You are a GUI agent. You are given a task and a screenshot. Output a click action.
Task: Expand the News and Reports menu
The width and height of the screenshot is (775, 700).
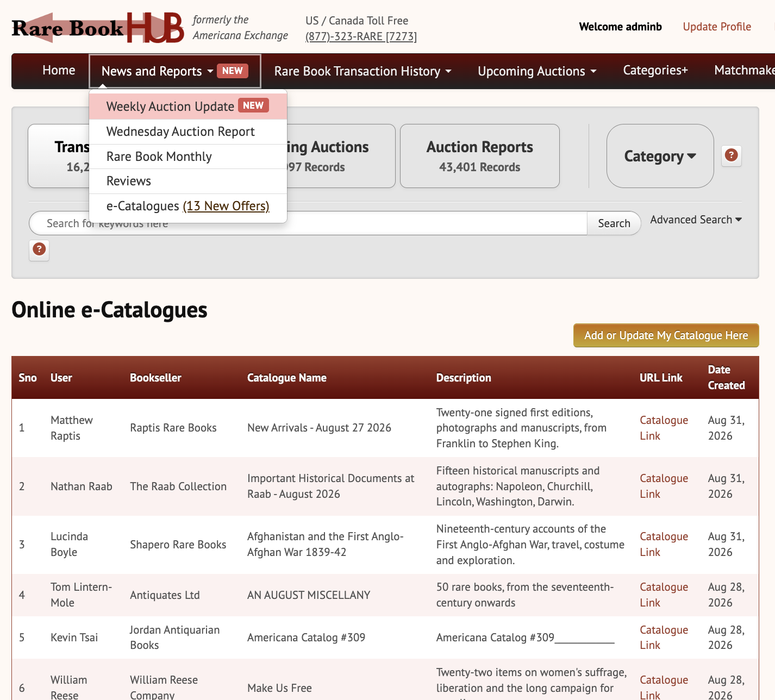point(175,71)
